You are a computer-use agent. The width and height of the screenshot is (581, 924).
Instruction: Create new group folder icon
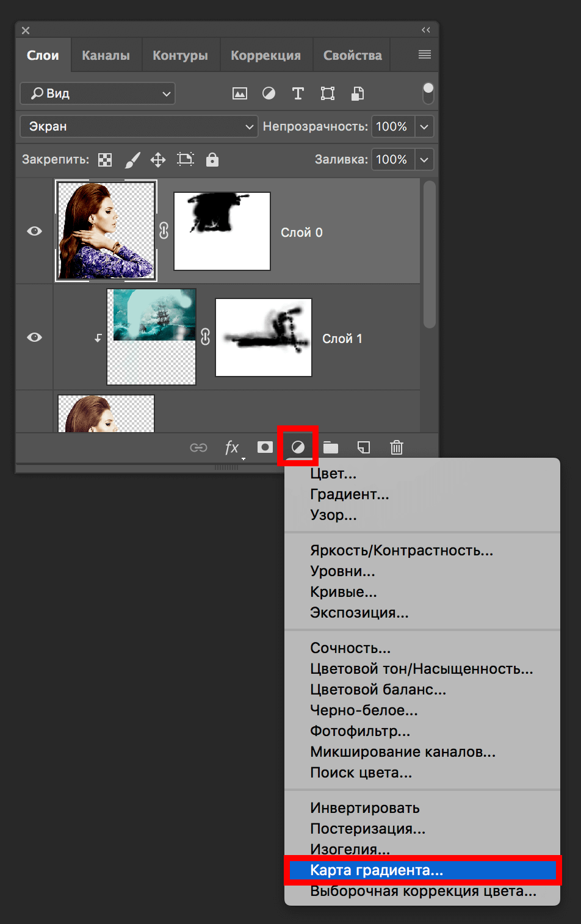[331, 448]
